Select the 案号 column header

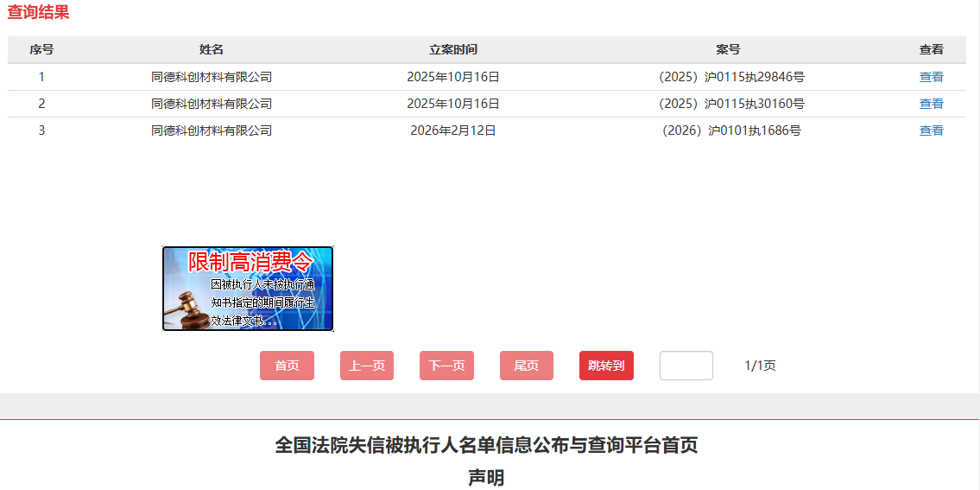(728, 50)
